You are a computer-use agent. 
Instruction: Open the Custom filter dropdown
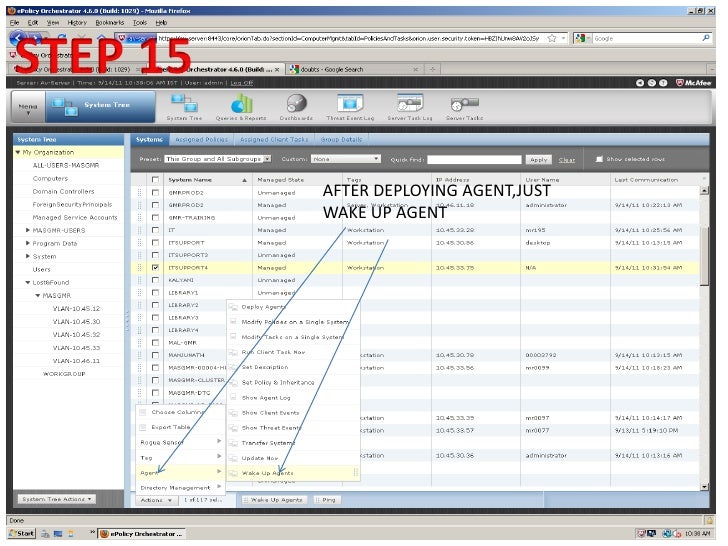346,159
